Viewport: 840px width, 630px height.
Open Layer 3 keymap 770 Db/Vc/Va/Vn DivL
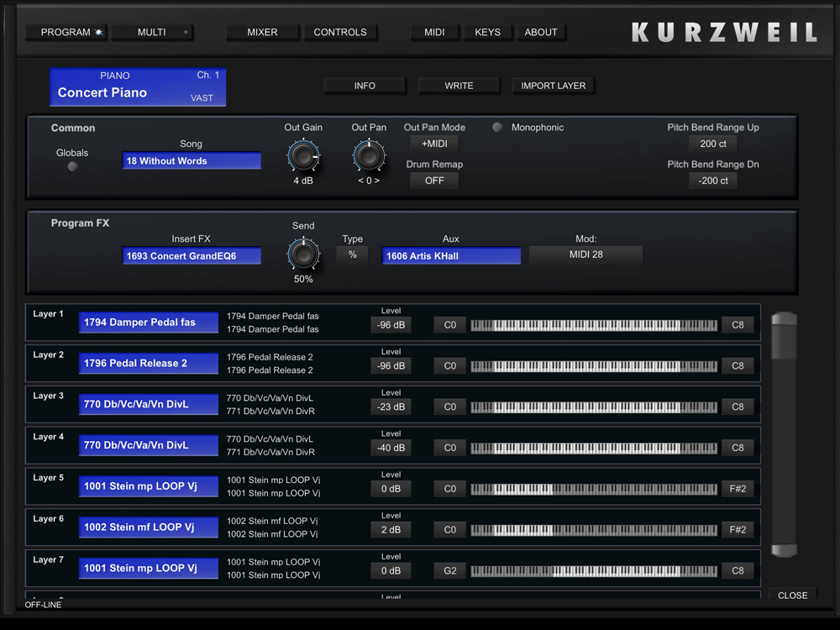[149, 405]
